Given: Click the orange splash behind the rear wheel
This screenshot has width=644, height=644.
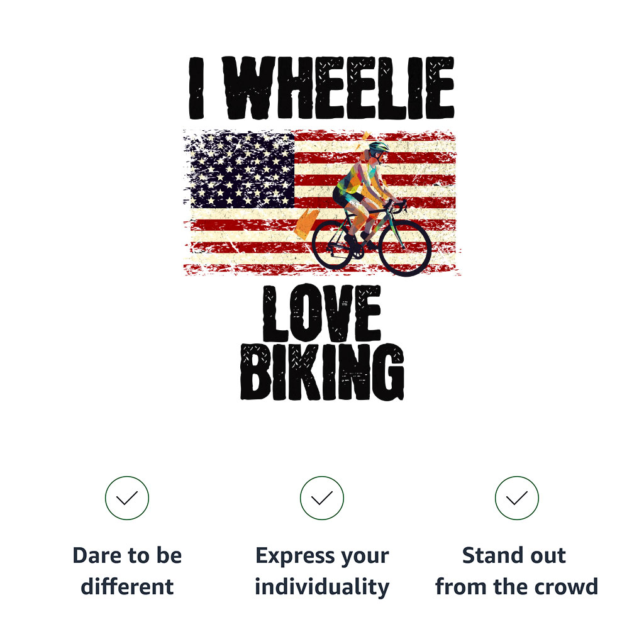Looking at the screenshot, I should pos(307,223).
